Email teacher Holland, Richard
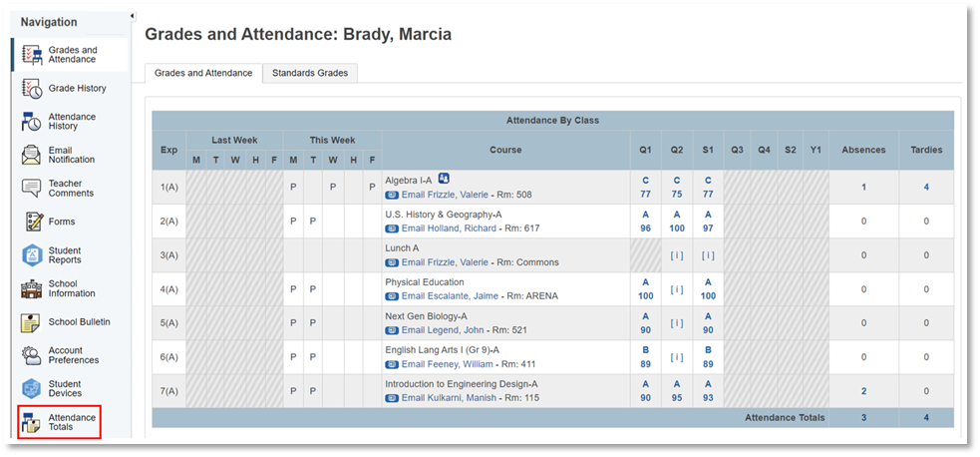980x457 pixels. tap(448, 228)
